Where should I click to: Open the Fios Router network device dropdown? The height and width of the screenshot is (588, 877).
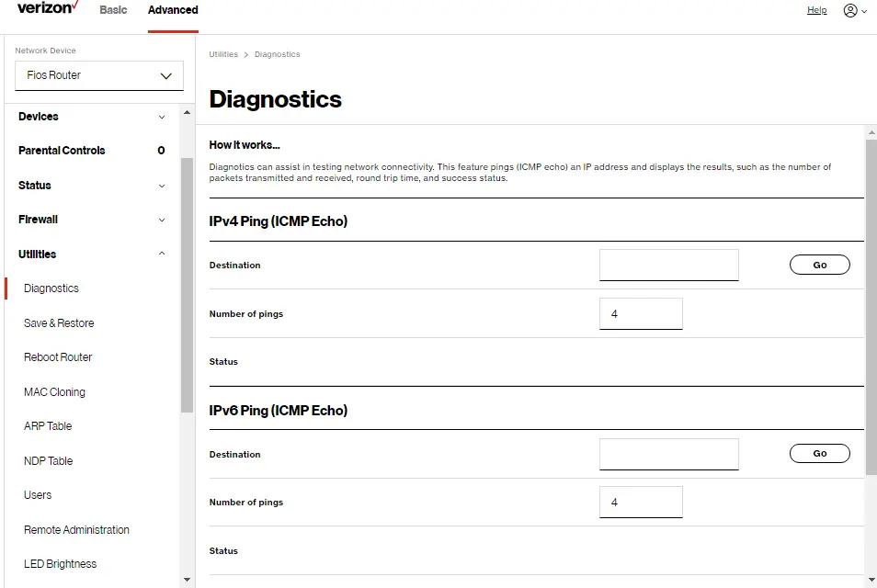[98, 76]
